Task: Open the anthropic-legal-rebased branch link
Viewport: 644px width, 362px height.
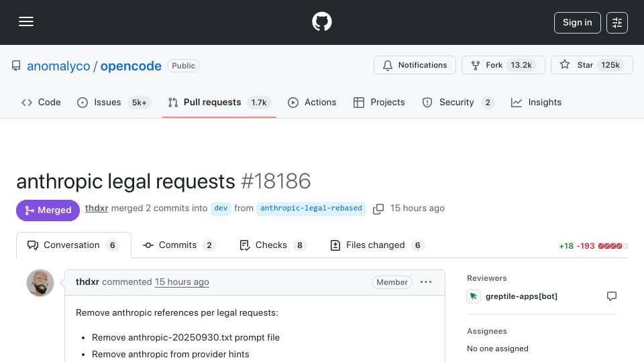Action: coord(311,208)
